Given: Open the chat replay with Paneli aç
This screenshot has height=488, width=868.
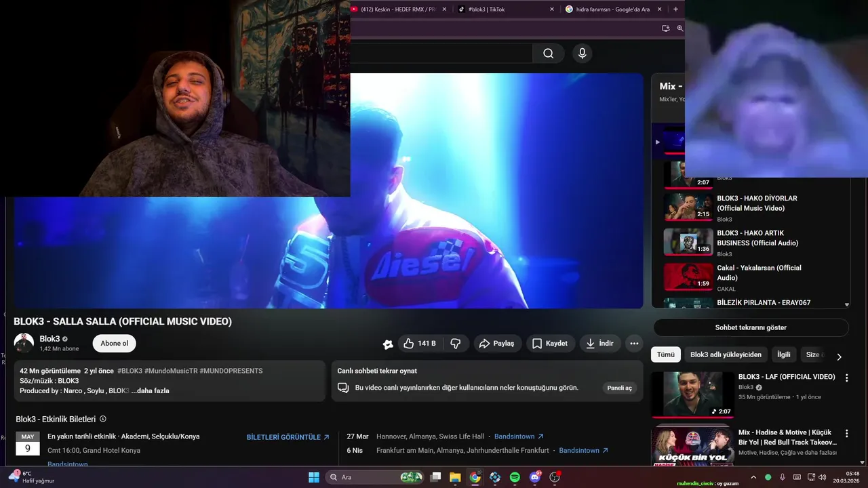Looking at the screenshot, I should point(619,388).
